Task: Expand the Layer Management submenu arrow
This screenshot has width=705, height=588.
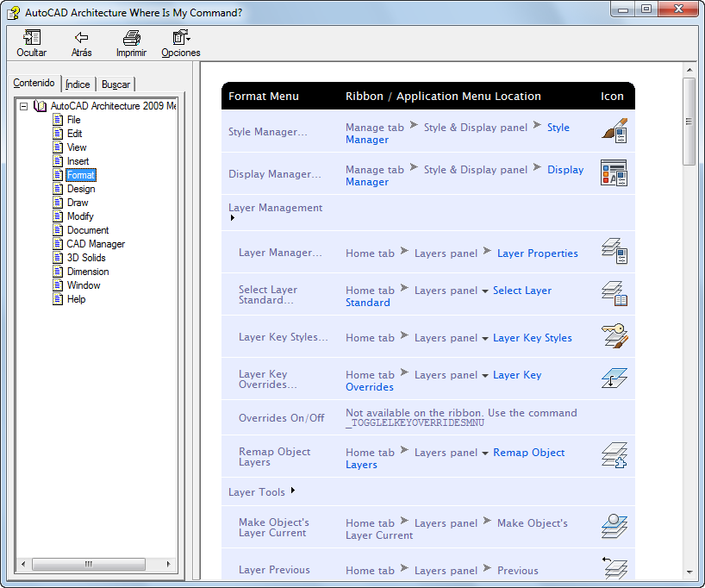Action: (233, 218)
